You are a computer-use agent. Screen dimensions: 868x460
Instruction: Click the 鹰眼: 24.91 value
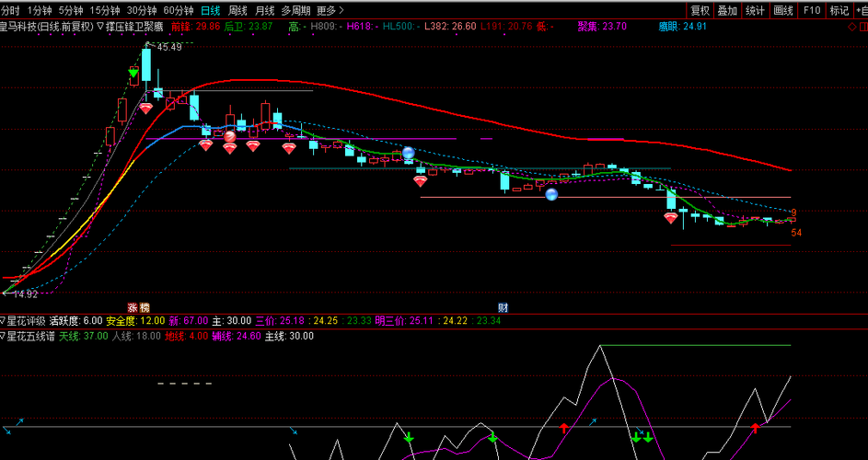tap(683, 26)
